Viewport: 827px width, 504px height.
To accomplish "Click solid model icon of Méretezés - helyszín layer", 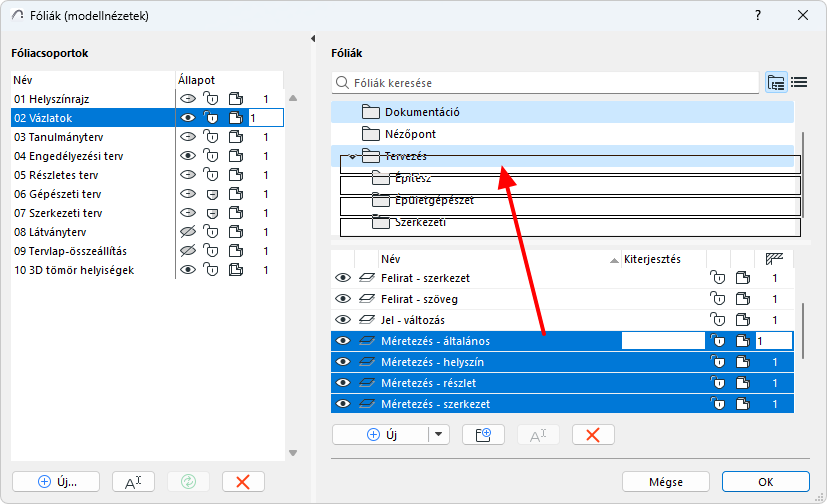I will pos(743,362).
